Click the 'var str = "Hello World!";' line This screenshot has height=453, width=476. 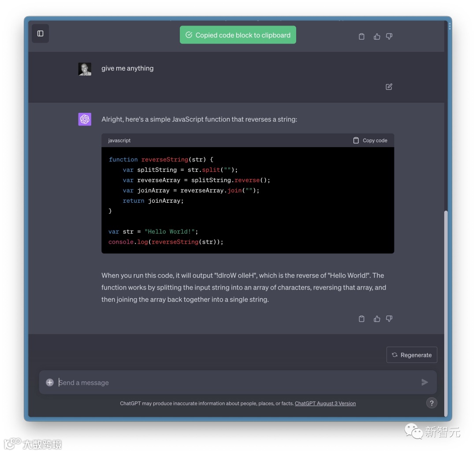[153, 231]
